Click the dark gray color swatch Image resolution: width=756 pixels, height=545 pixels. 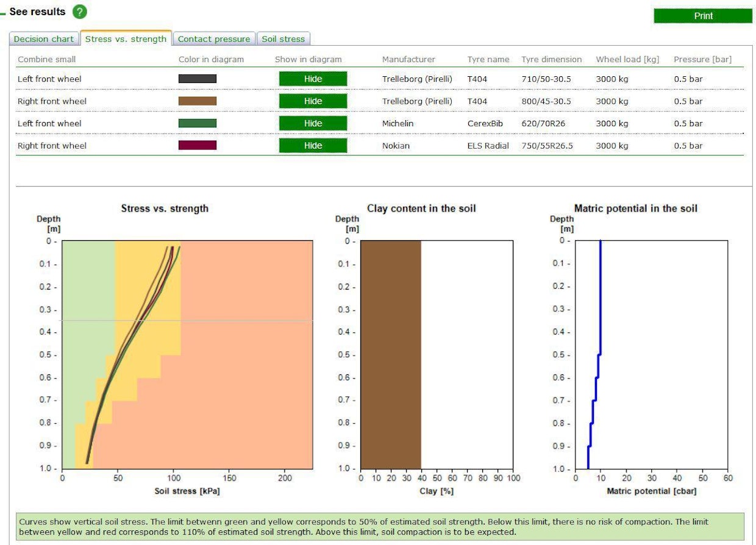198,79
